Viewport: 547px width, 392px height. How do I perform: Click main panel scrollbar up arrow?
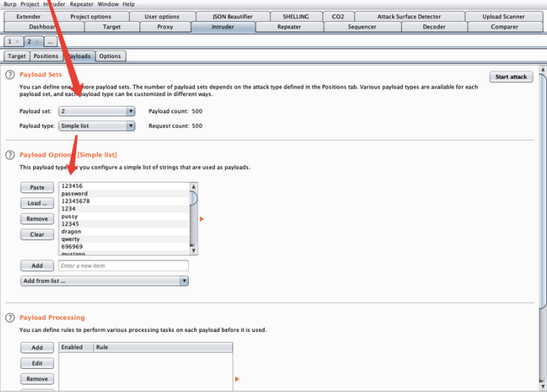point(543,69)
